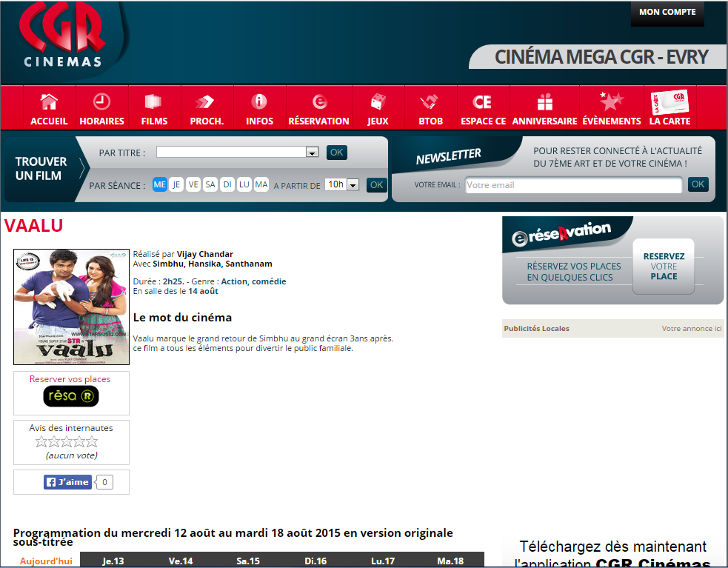Viewport: 728px width, 568px height.
Task: Focus the Votre email input field
Action: pos(573,185)
